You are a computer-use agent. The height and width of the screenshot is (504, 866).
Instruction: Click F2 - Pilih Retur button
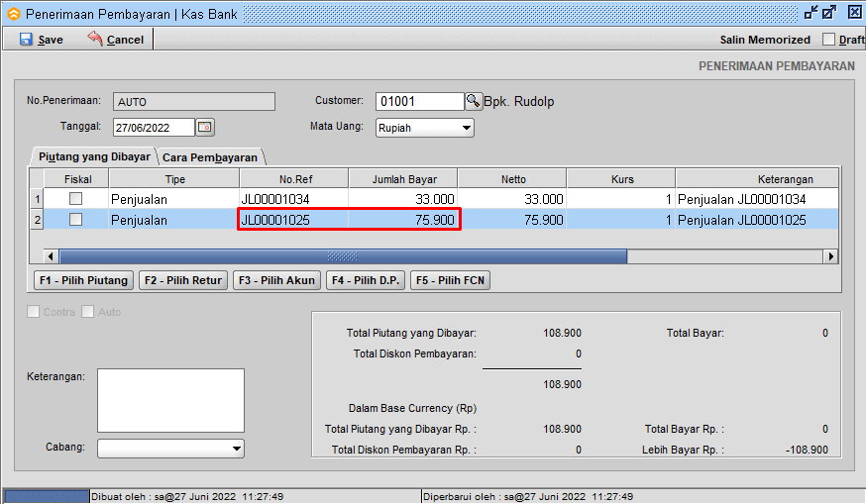pyautogui.click(x=182, y=280)
